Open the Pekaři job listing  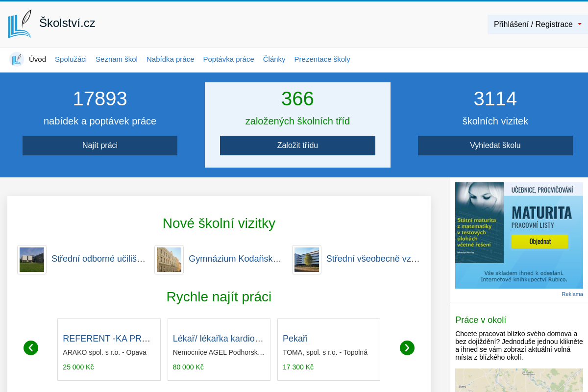tap(295, 339)
